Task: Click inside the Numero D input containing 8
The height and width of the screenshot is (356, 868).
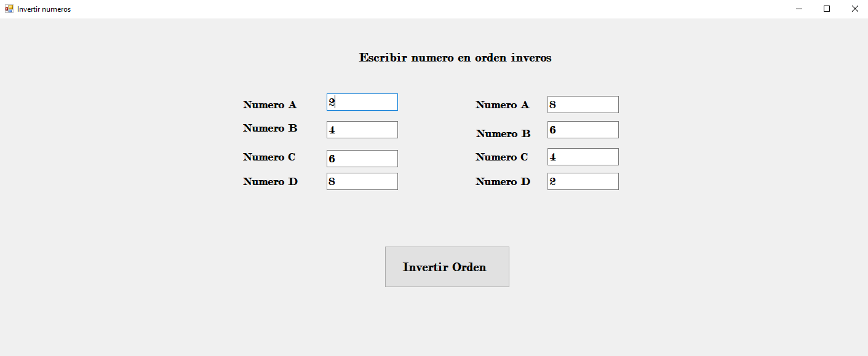Action: coord(362,181)
